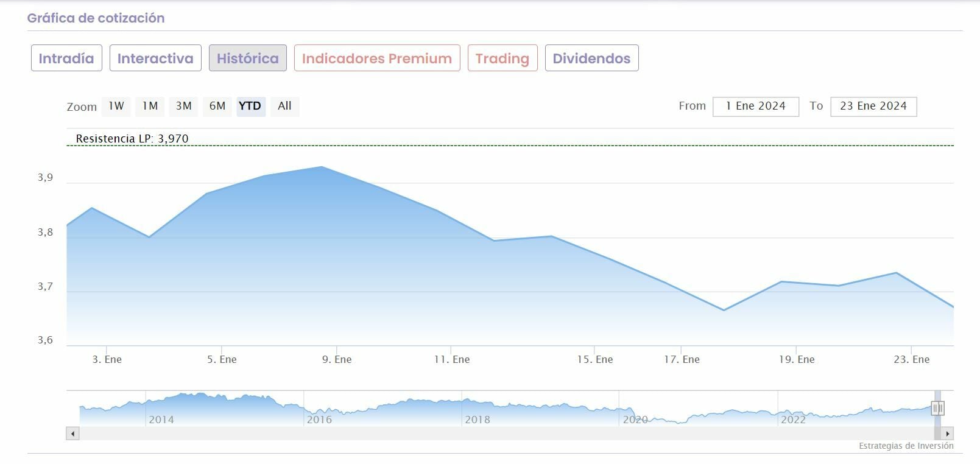The width and height of the screenshot is (980, 464).
Task: Click the From date field
Action: click(x=755, y=106)
